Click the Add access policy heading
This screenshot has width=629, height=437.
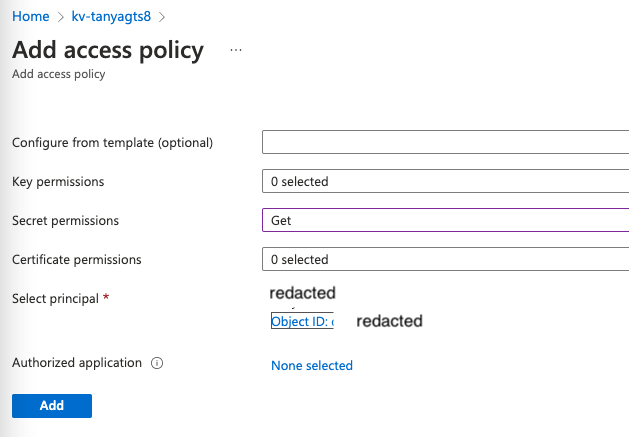tap(108, 49)
